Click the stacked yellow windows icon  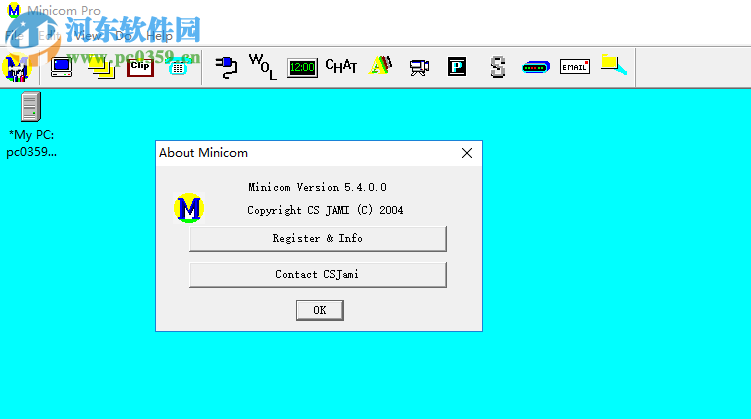(102, 68)
